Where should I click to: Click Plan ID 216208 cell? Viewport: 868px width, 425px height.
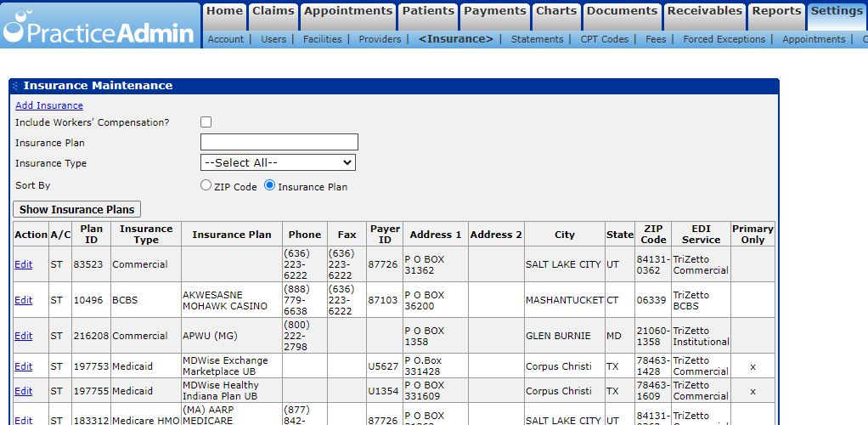pyautogui.click(x=92, y=336)
